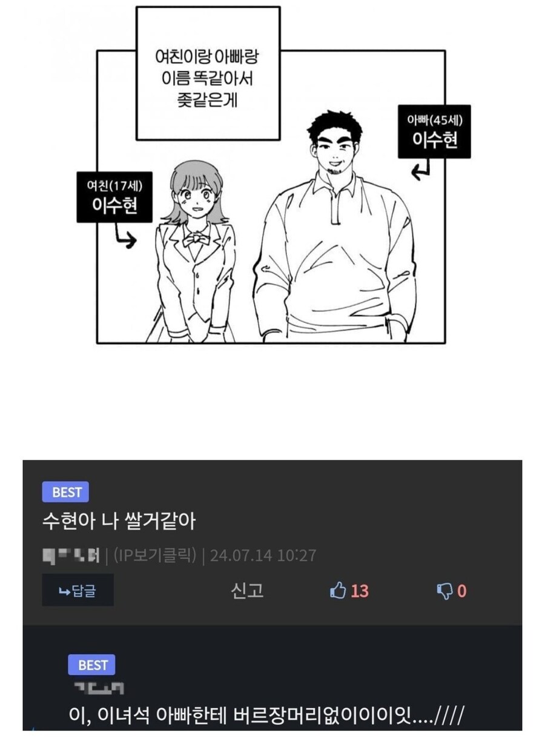Click the like count 13
Image resolution: width=545 pixels, height=756 pixels.
click(359, 591)
